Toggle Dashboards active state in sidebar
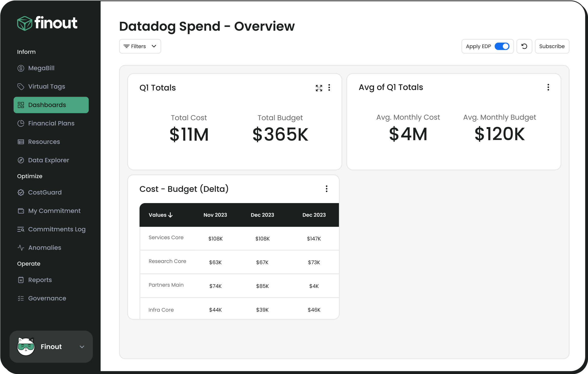Viewport: 588px width, 374px height. coord(51,105)
